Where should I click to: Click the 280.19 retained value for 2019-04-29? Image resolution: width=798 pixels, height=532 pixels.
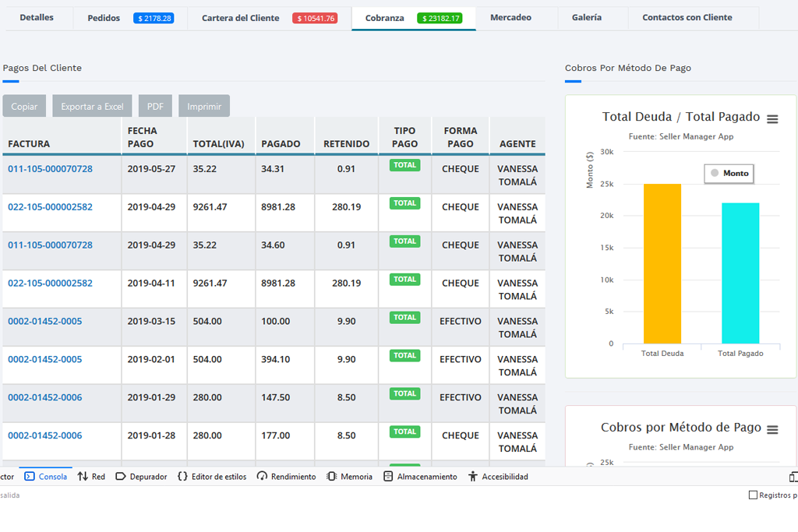(347, 207)
